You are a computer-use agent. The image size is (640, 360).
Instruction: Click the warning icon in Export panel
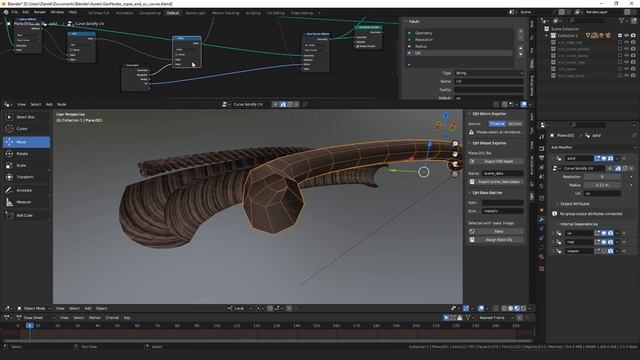point(471,132)
